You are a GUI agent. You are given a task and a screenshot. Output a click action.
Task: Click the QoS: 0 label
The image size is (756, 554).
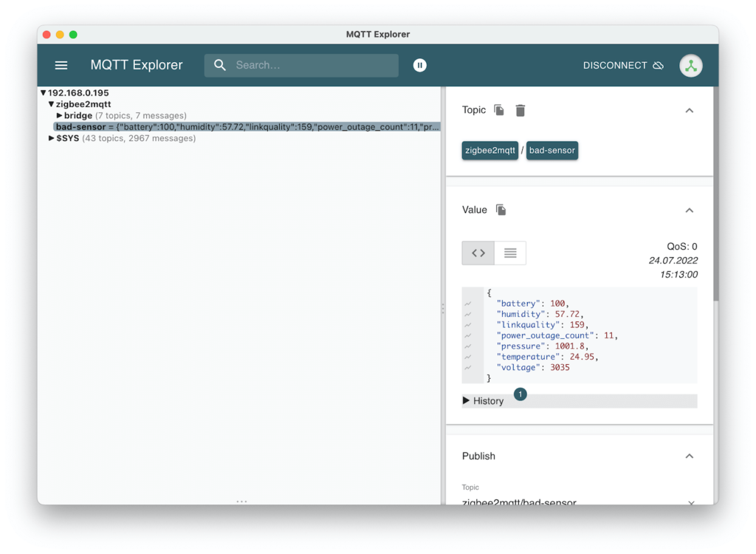click(681, 247)
